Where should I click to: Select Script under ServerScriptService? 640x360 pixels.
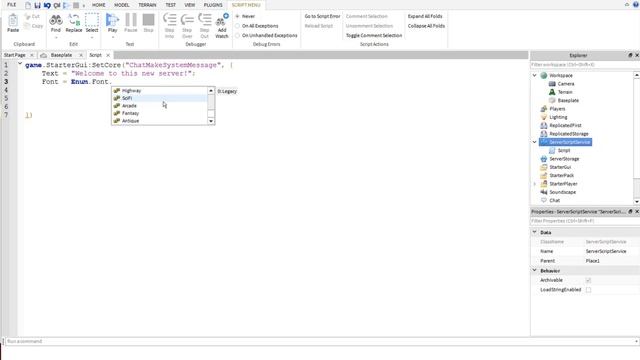point(564,151)
